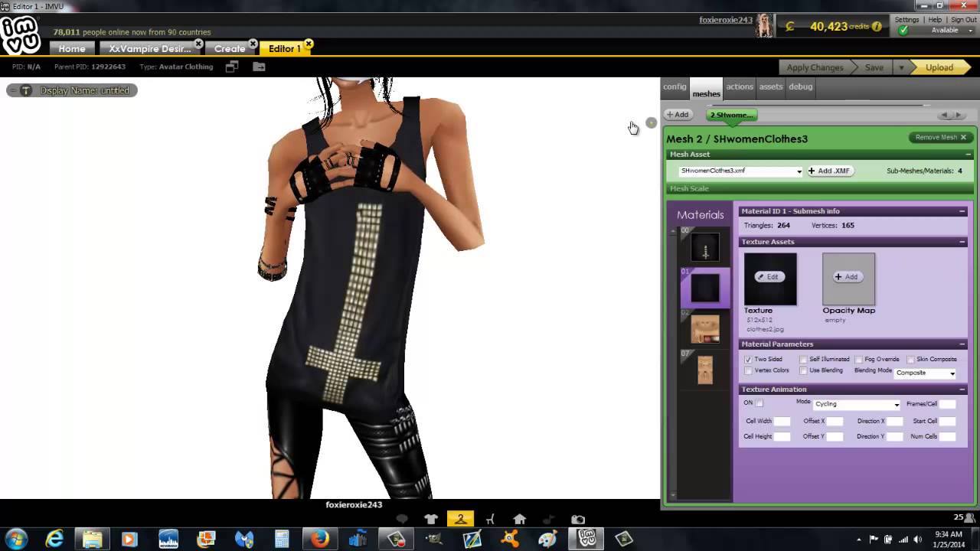Click the Cell Width input field
980x551 pixels.
pyautogui.click(x=782, y=422)
